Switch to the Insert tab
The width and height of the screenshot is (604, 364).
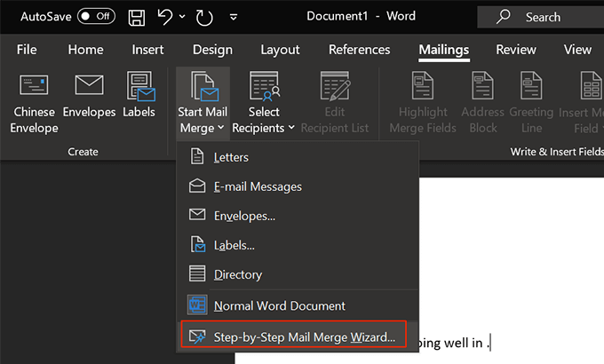coord(147,50)
